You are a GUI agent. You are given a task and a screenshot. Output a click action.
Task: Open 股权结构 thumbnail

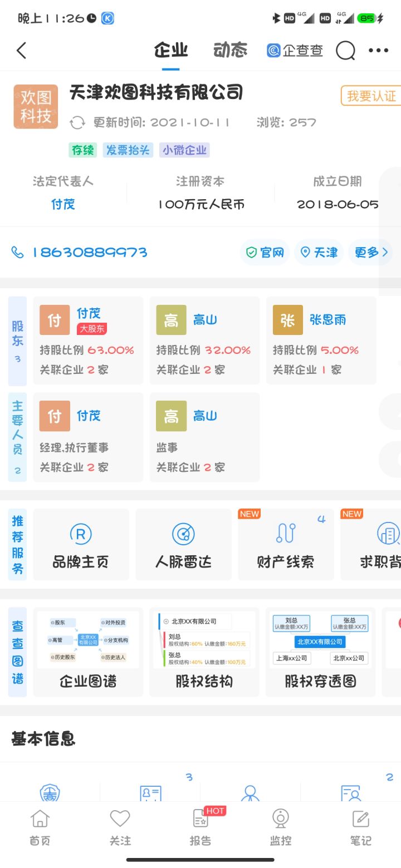click(204, 652)
